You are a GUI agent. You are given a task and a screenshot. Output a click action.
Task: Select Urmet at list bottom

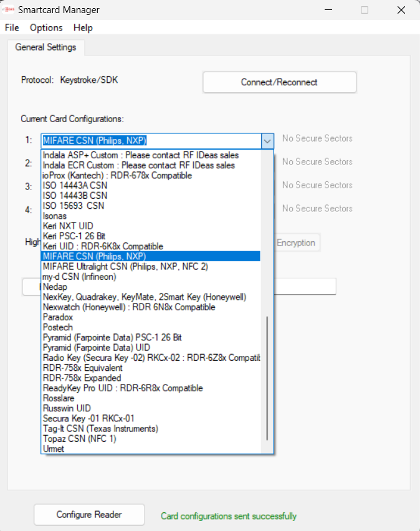(151, 449)
